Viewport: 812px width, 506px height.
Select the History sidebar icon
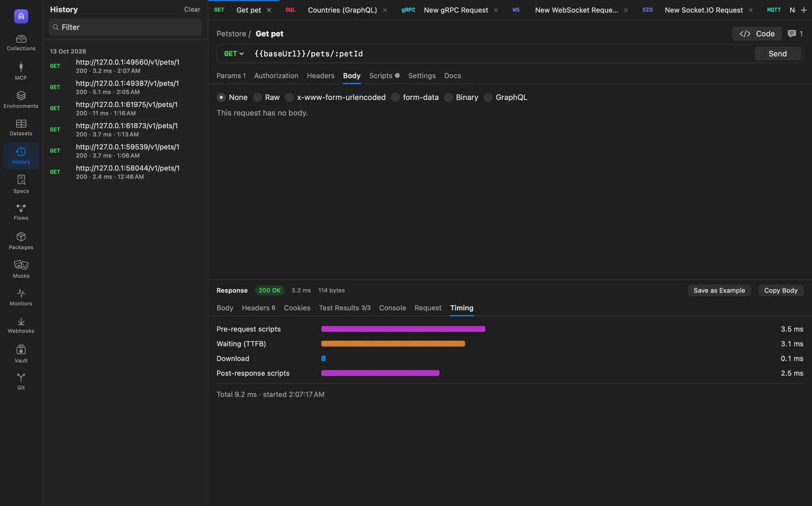point(21,156)
